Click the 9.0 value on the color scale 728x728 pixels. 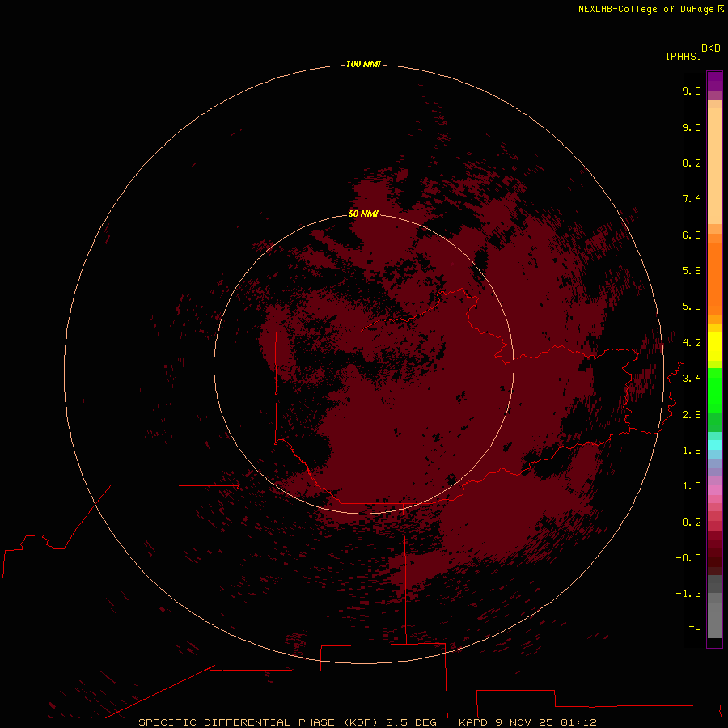tap(692, 127)
